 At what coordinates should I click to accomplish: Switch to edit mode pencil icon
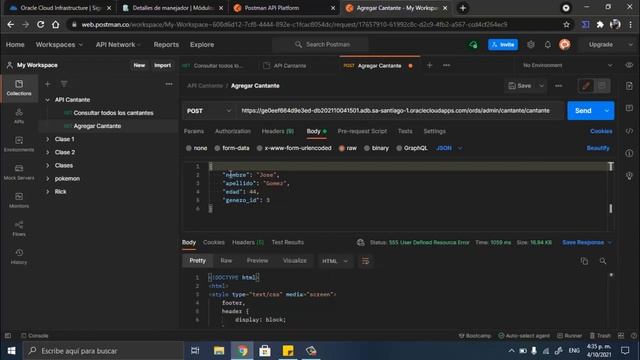pos(587,86)
